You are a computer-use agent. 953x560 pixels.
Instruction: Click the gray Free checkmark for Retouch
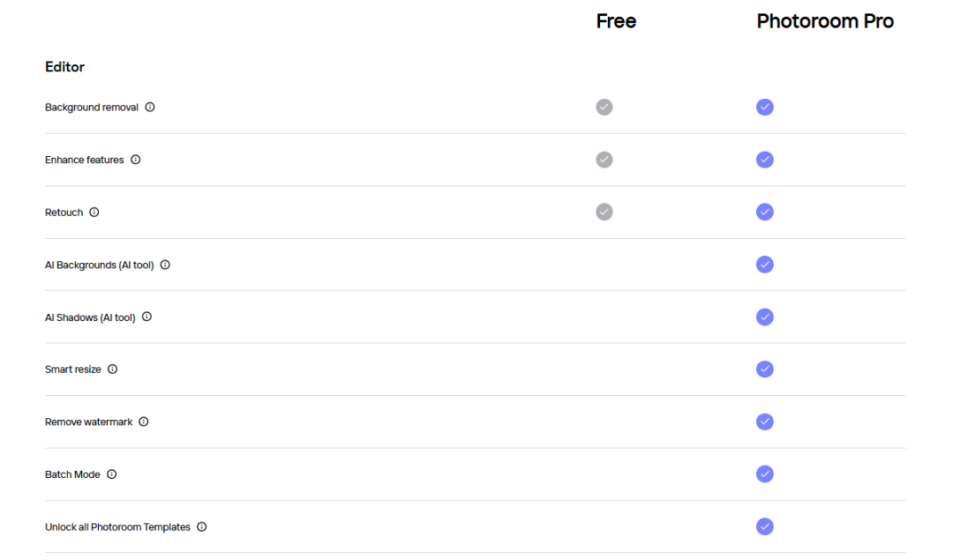604,213
